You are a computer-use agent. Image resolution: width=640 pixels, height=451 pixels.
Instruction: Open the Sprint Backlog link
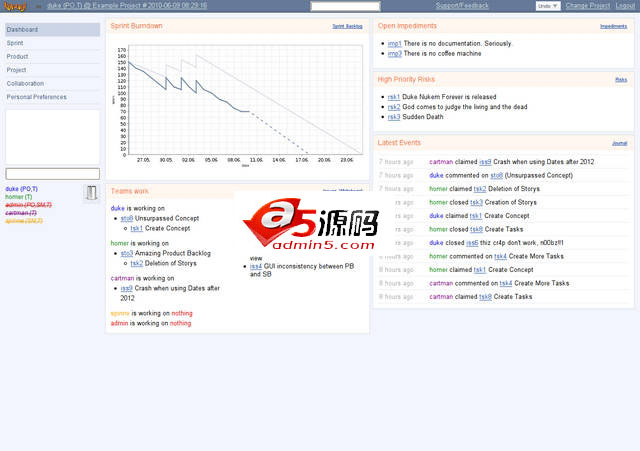point(347,27)
